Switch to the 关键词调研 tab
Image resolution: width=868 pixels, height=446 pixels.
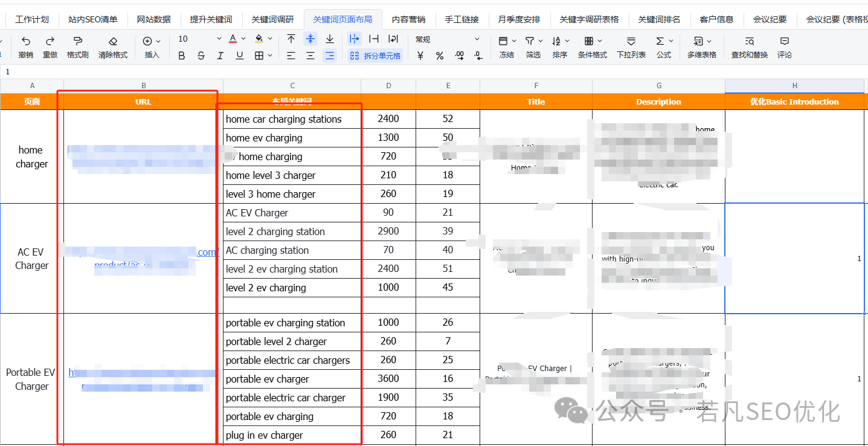point(272,19)
